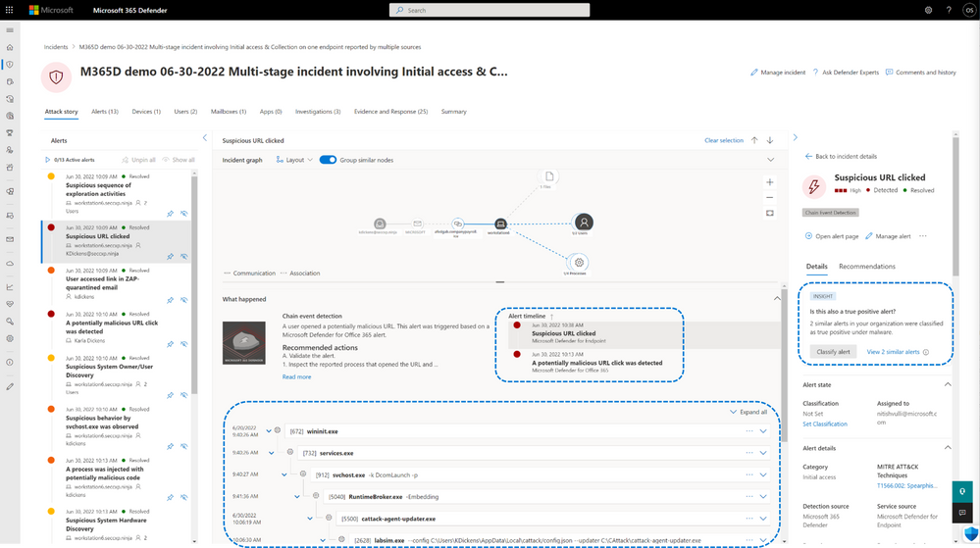Viewport: 980px width, 548px height.
Task: Expand the right details pane chevron
Action: [x=795, y=137]
